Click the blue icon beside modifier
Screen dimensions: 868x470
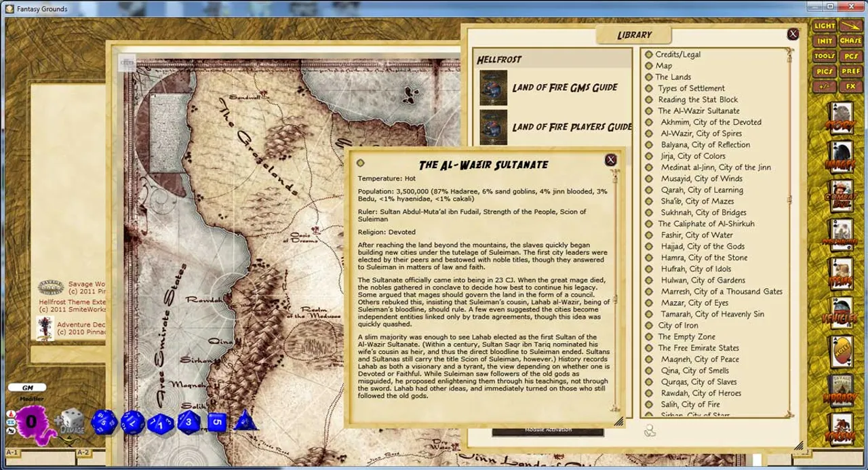coord(10,423)
